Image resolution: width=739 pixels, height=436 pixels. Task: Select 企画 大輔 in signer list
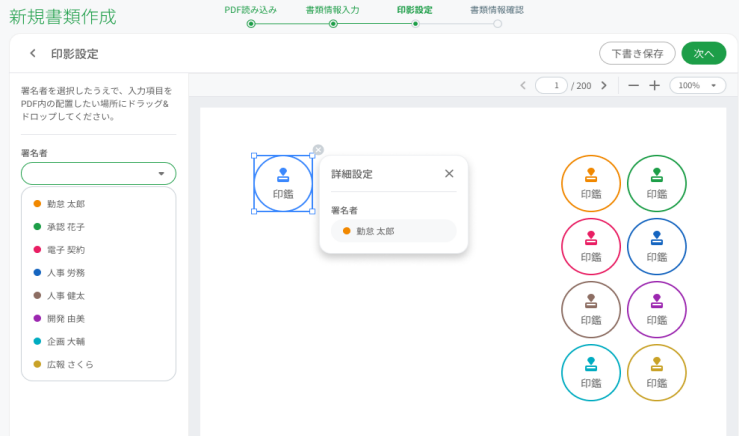(99, 341)
